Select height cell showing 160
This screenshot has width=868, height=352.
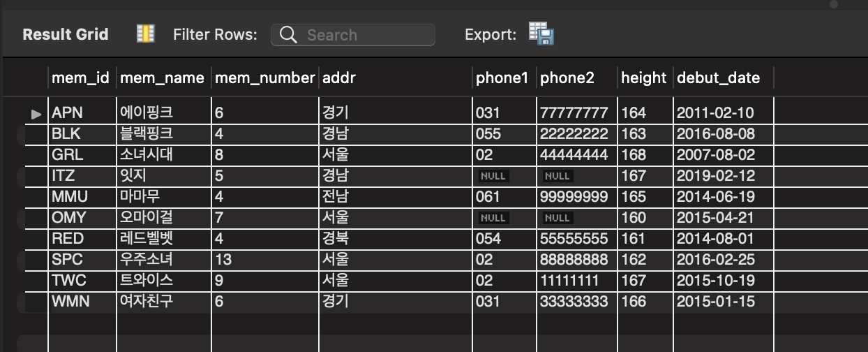click(645, 218)
